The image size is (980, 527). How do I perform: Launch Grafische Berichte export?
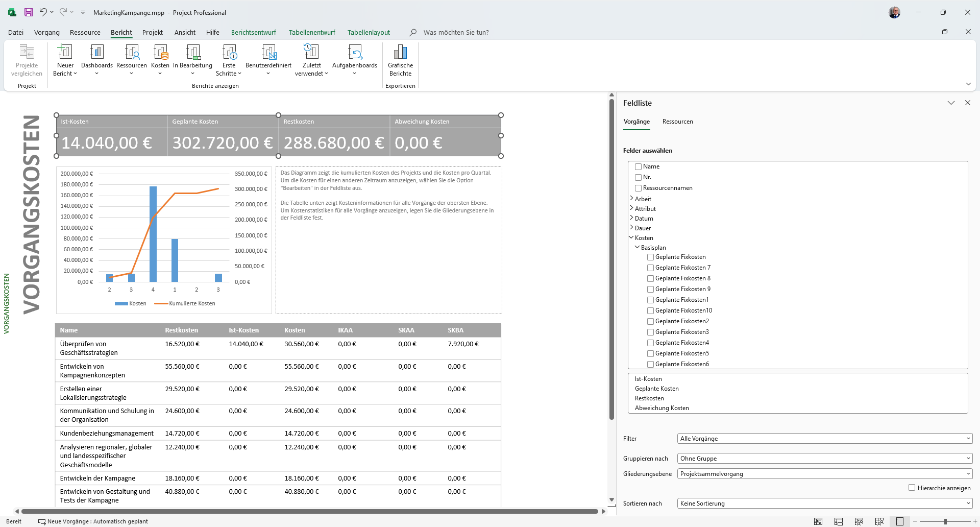[401, 60]
